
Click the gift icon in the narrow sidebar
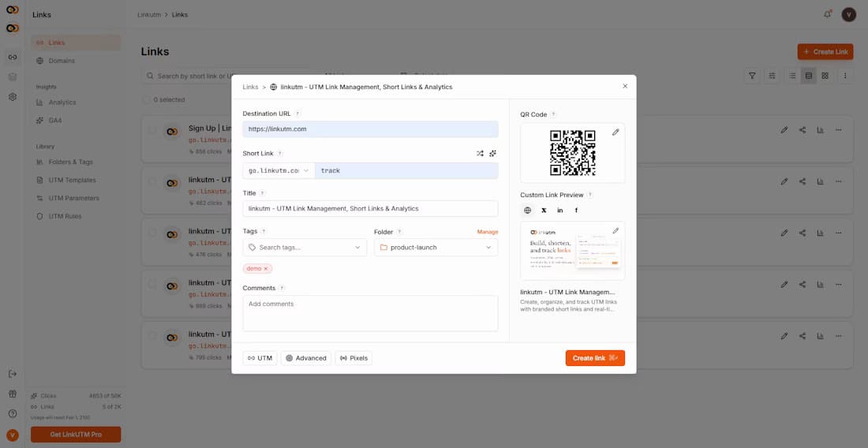[12, 394]
